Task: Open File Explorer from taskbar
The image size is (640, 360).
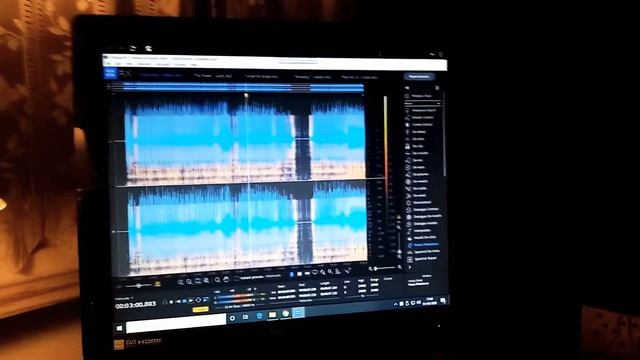Action: pos(272,314)
